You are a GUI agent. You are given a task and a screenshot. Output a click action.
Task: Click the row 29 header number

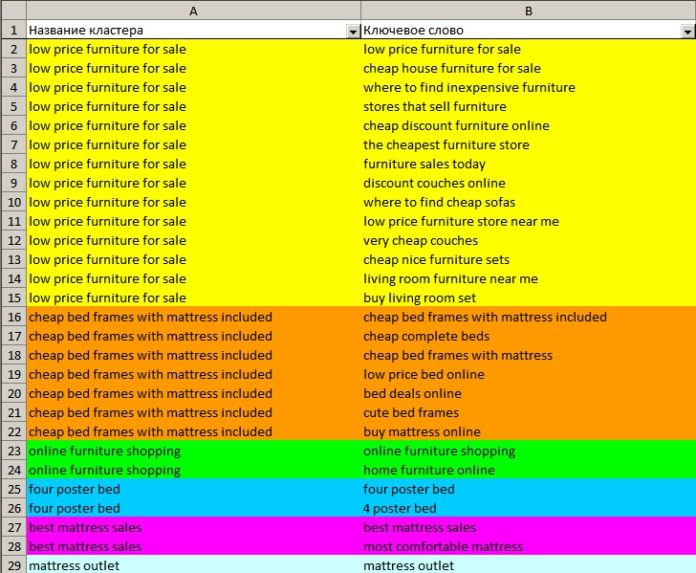click(12, 565)
